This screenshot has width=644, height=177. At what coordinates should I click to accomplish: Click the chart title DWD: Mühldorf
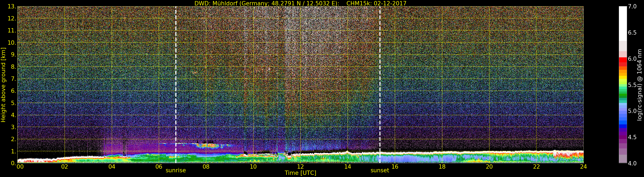216,3
